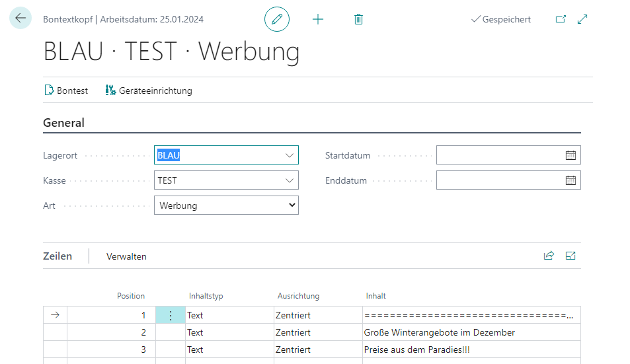
Task: Select the 'Preise aus dem Paradies!!!' cell
Action: coord(416,349)
